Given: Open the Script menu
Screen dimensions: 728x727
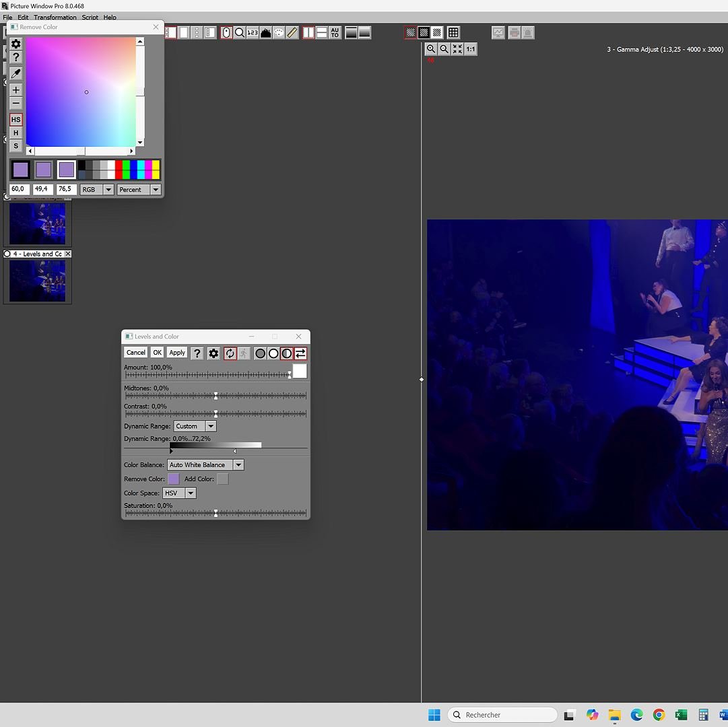Looking at the screenshot, I should tap(90, 17).
